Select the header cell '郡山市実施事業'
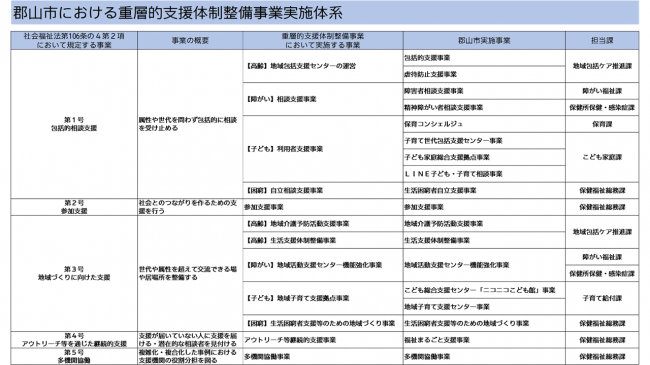Screen dimensions: 650x365 click(484, 41)
